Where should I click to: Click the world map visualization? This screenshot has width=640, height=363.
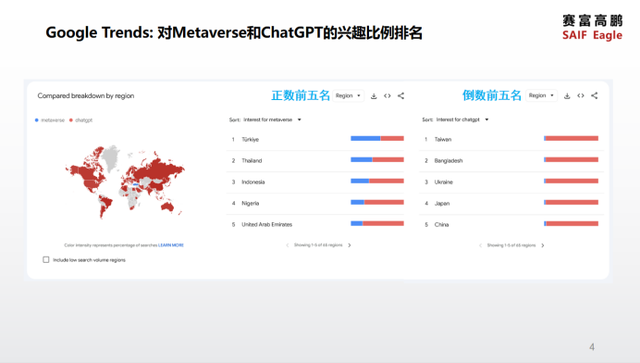click(x=124, y=182)
